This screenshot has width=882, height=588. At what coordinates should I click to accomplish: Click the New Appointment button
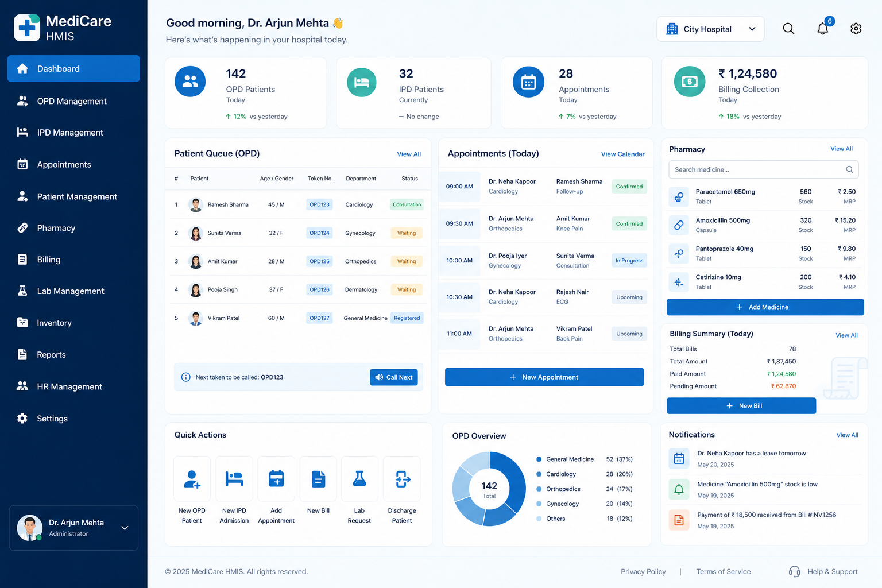pos(544,377)
